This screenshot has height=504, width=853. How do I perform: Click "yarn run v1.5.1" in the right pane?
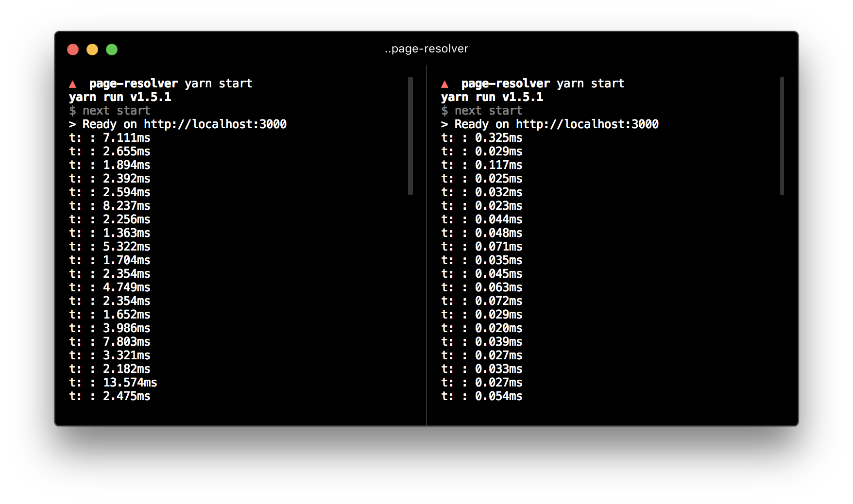click(492, 97)
